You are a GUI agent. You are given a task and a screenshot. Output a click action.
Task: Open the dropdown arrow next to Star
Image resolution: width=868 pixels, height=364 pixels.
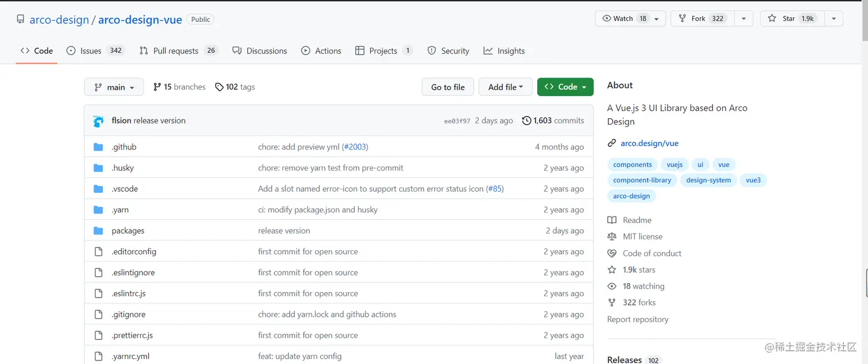[x=834, y=18]
